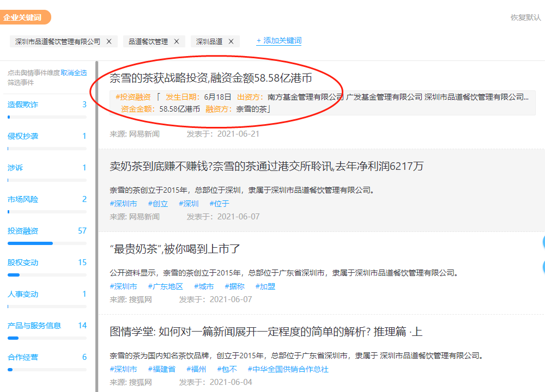Filter by 产品与服务信息 event category
This screenshot has height=392, width=545.
tap(34, 326)
